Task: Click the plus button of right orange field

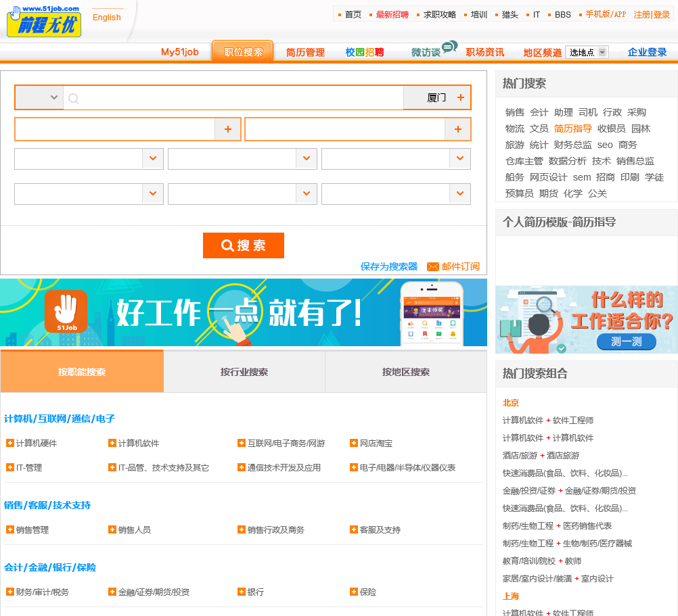Action: [x=458, y=129]
